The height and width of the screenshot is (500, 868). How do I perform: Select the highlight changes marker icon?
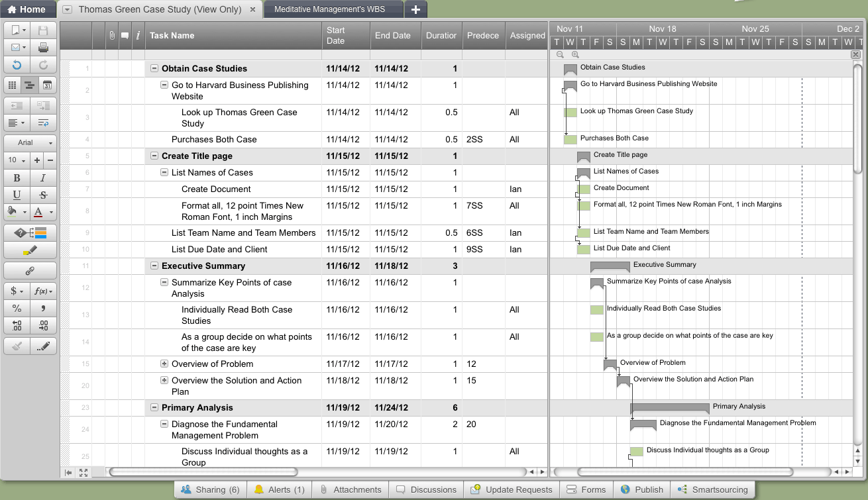click(x=30, y=250)
